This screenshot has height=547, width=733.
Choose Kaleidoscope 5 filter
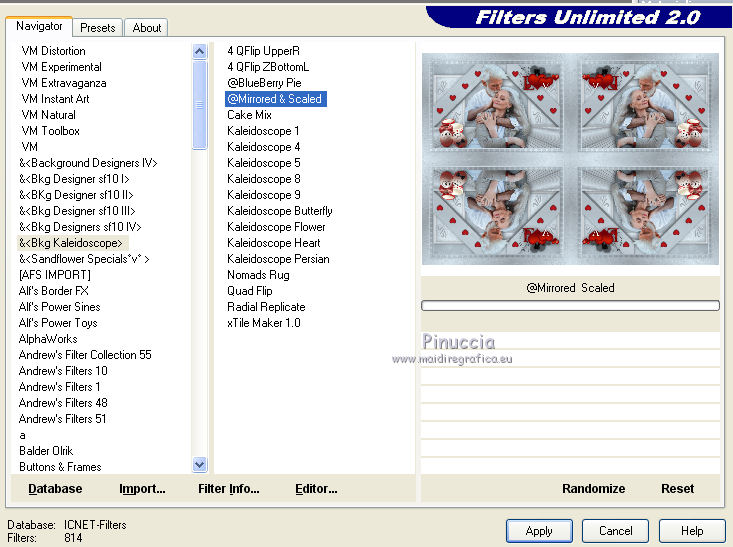click(264, 163)
